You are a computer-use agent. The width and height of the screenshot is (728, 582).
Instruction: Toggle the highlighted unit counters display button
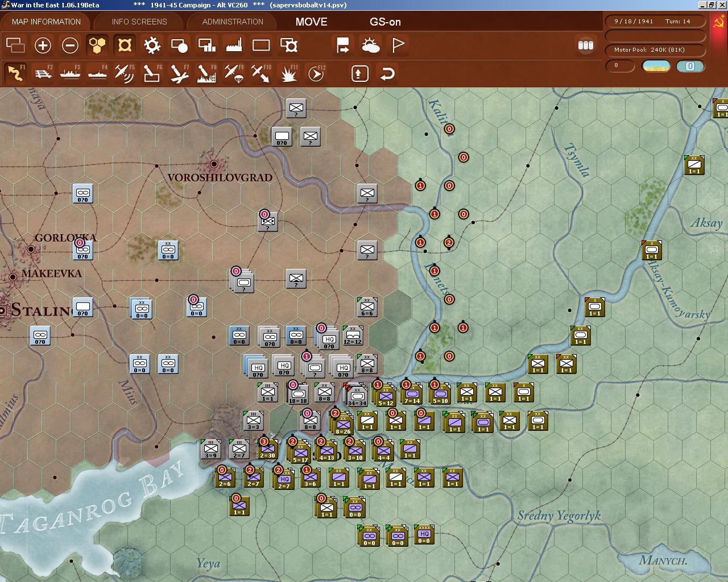[125, 45]
